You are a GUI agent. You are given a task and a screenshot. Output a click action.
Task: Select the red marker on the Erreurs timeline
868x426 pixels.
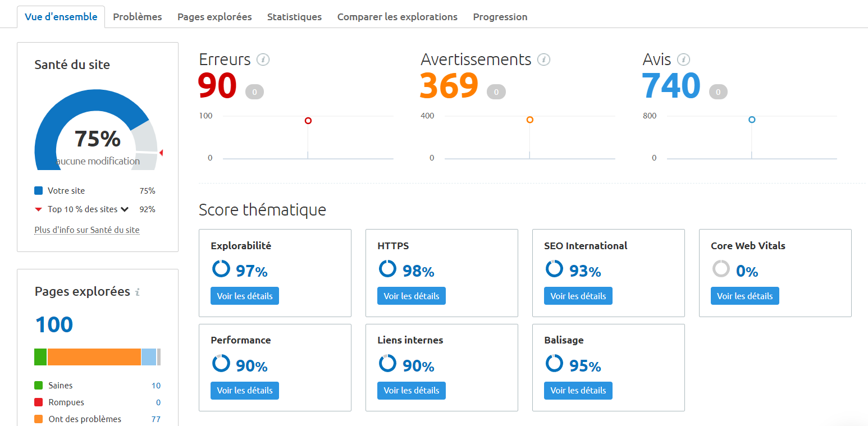(x=308, y=120)
